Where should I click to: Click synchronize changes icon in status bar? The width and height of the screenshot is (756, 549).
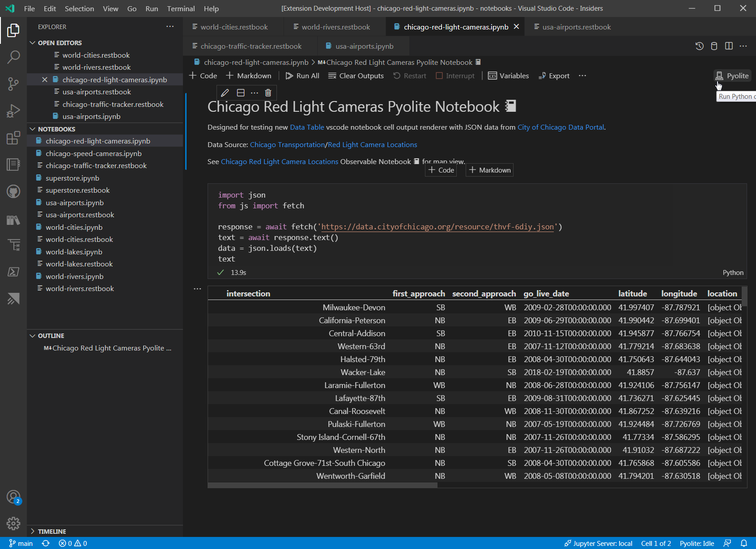pyautogui.click(x=46, y=543)
